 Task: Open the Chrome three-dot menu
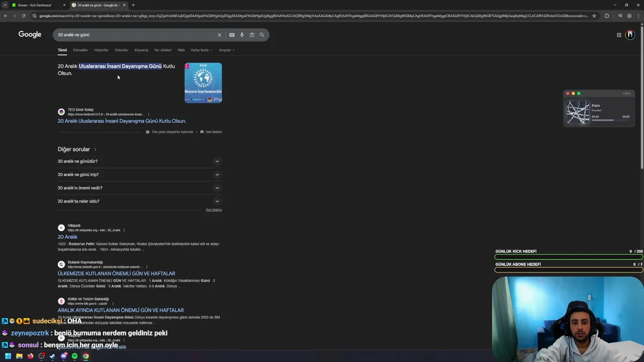(638, 16)
